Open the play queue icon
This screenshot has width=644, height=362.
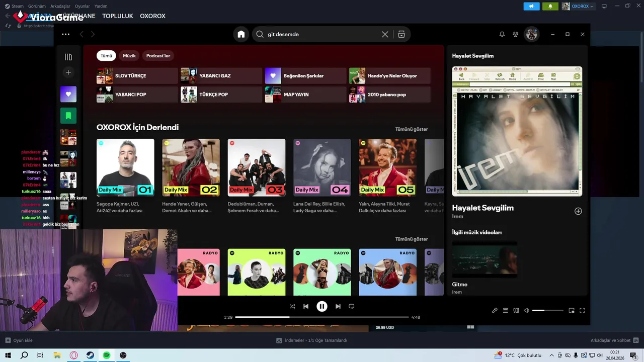pyautogui.click(x=506, y=311)
